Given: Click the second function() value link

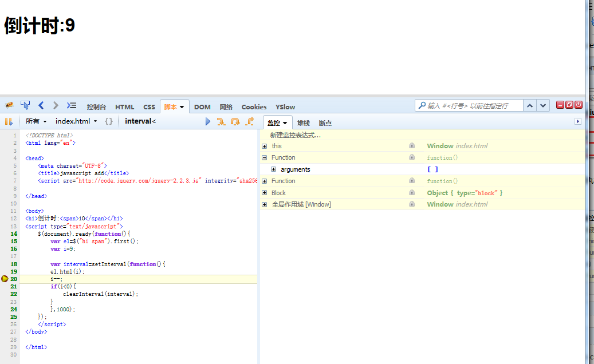Looking at the screenshot, I should point(442,181).
